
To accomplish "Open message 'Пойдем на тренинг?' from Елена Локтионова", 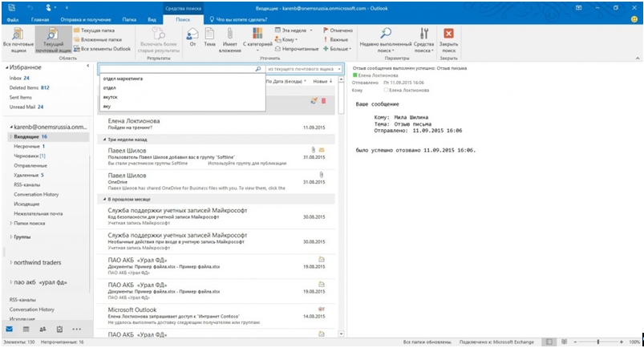I will pyautogui.click(x=216, y=123).
